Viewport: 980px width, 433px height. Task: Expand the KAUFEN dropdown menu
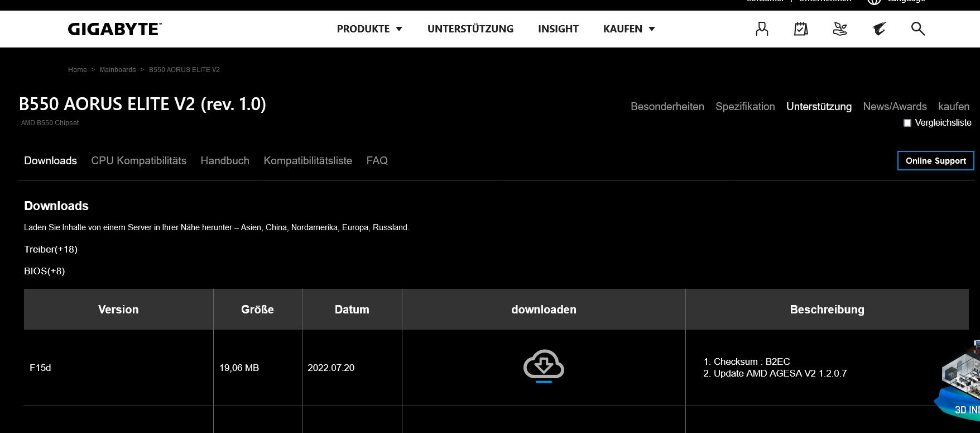point(629,29)
